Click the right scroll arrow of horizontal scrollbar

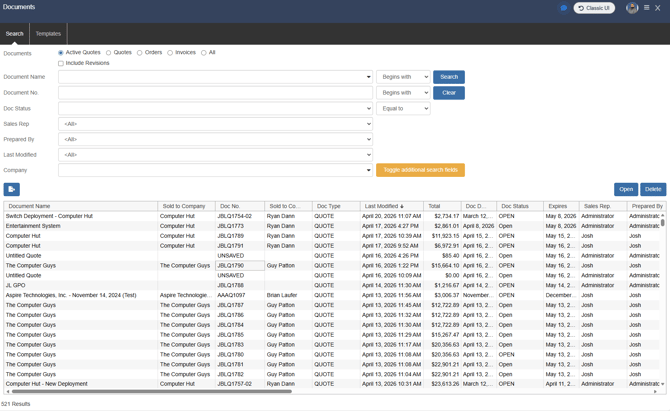[x=656, y=392]
